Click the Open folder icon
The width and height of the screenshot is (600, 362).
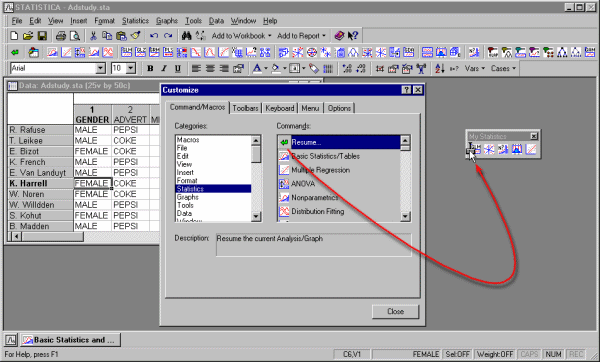point(28,36)
